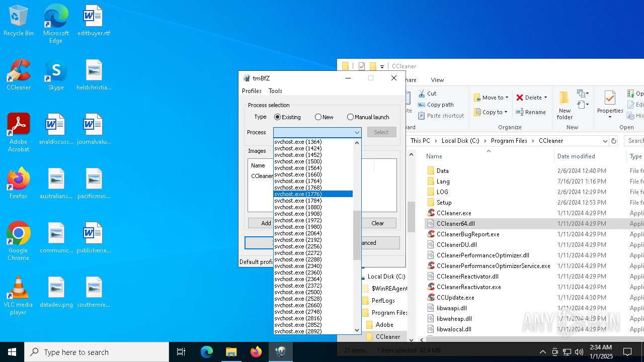Screen dimensions: 644x362
Task: Expand the Delete dropdown arrow
Action: click(546, 98)
